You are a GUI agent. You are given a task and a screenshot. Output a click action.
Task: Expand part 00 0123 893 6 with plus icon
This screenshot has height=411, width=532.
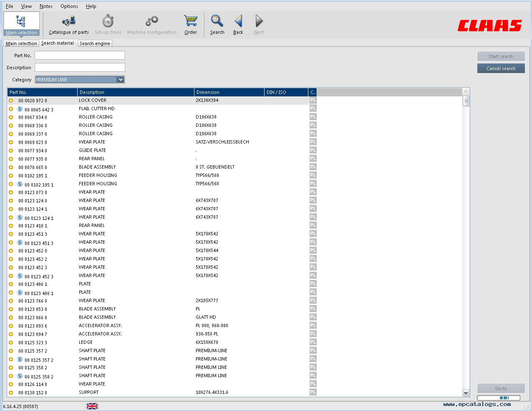tap(11, 326)
